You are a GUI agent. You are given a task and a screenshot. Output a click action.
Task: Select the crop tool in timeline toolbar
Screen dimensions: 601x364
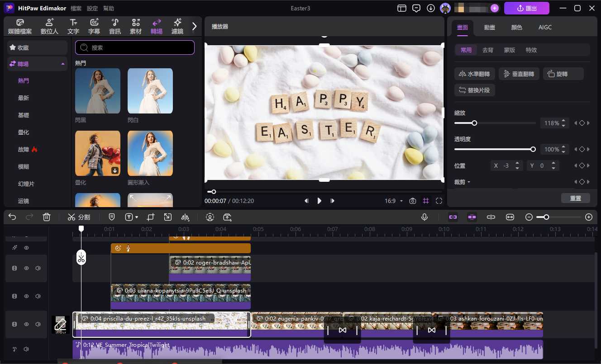point(151,217)
